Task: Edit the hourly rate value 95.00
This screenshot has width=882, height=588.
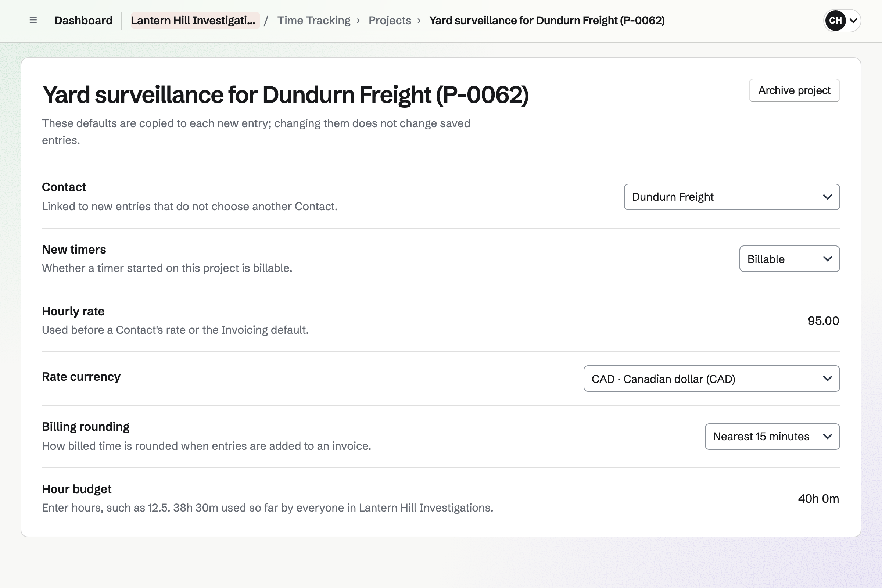Action: 823,320
